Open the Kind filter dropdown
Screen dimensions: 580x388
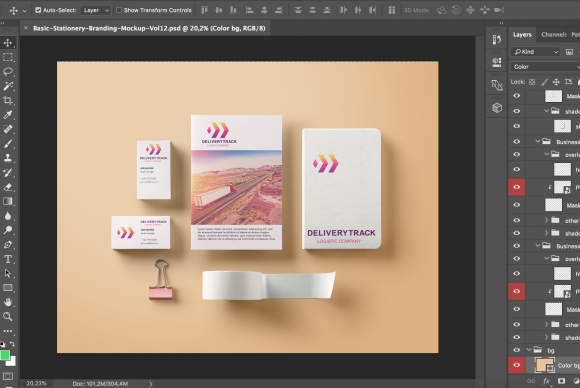tap(535, 52)
